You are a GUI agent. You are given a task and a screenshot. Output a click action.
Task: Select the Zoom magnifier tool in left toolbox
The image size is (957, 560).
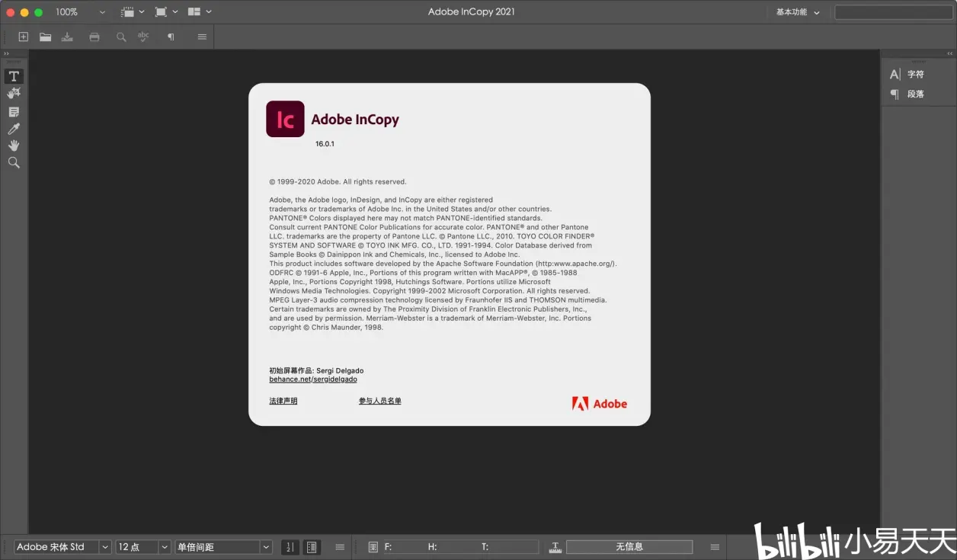tap(14, 162)
